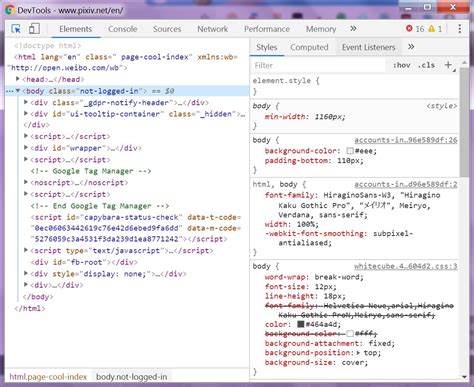Expand the noscript element node
This screenshot has height=387, width=474.
coord(26,182)
